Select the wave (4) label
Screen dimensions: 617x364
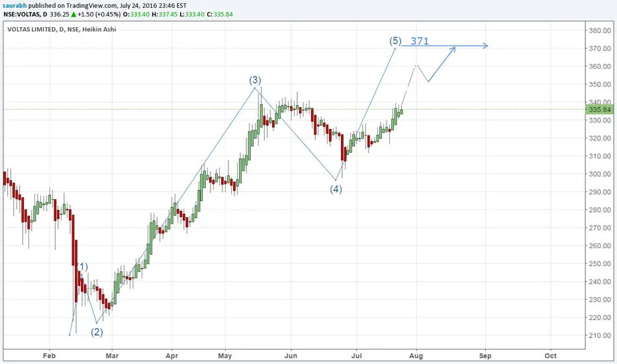tap(336, 189)
